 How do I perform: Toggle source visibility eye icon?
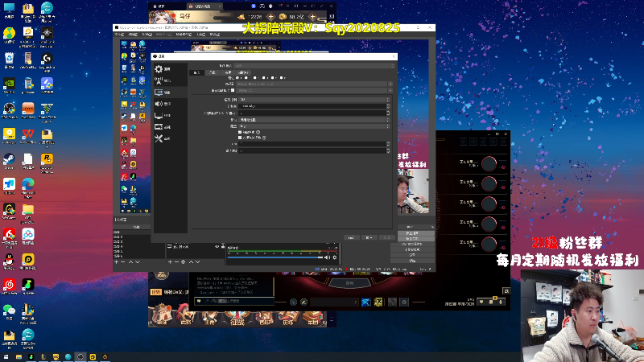pyautogui.click(x=217, y=247)
